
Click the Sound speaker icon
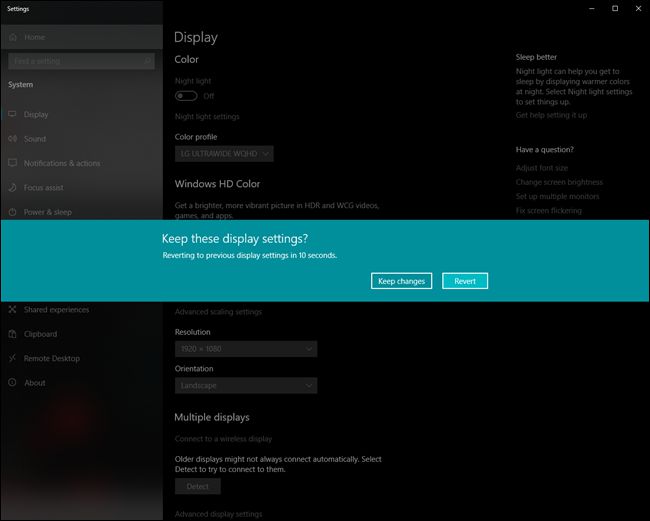(12, 138)
